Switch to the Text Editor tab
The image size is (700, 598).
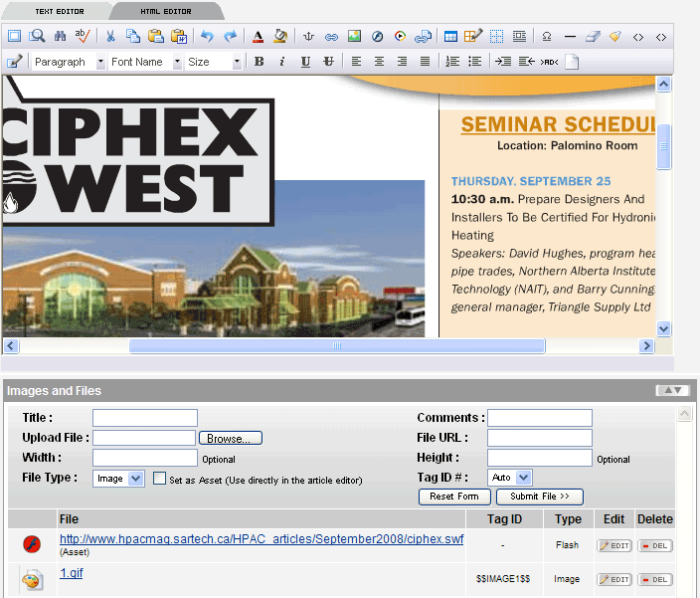60,11
